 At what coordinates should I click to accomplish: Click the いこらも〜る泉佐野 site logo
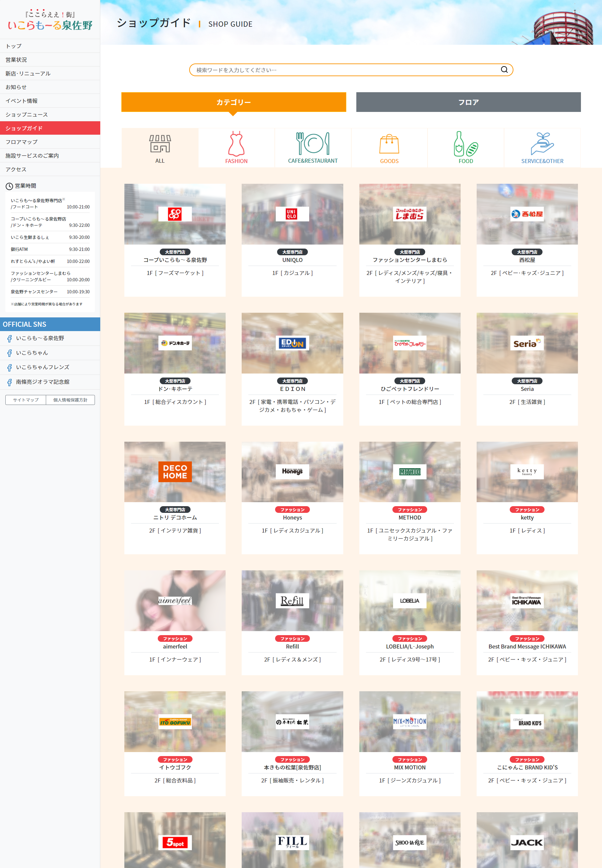coord(50,20)
